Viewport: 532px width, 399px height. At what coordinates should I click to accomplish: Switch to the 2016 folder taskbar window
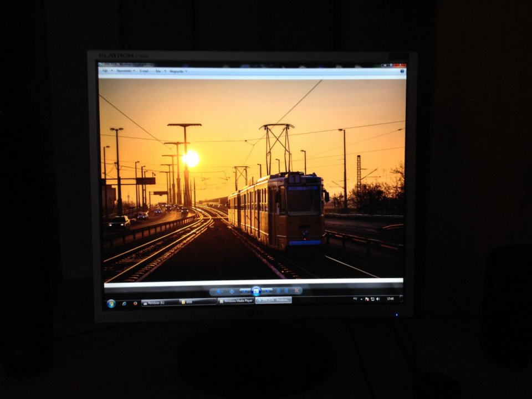pyautogui.click(x=198, y=301)
